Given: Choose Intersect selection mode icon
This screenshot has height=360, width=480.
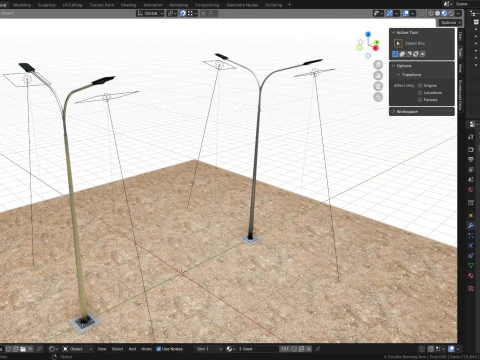Looking at the screenshot, I should [x=423, y=54].
